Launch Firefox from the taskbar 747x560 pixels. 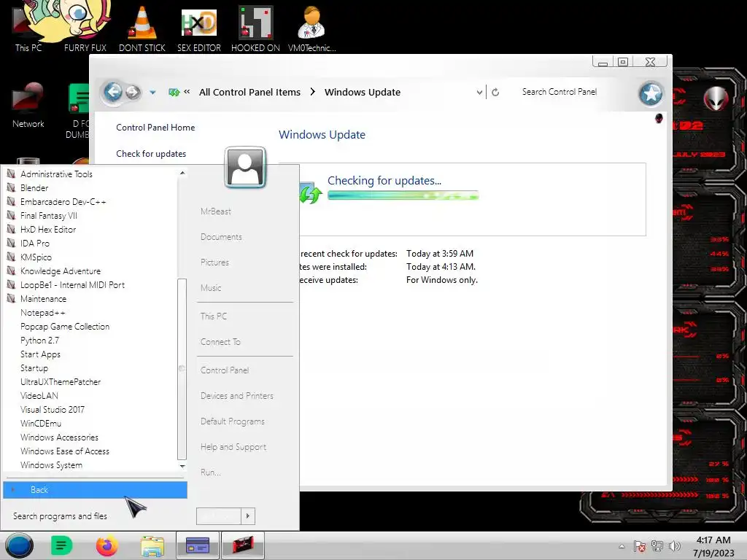[107, 545]
